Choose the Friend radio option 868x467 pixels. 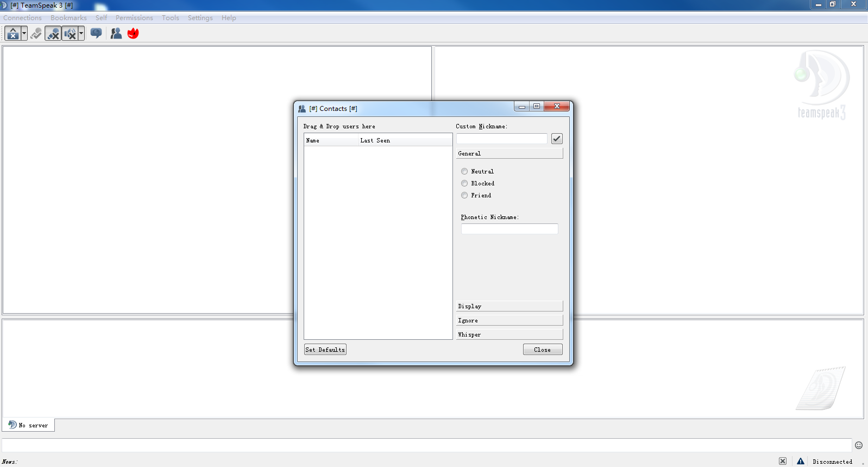pyautogui.click(x=464, y=195)
